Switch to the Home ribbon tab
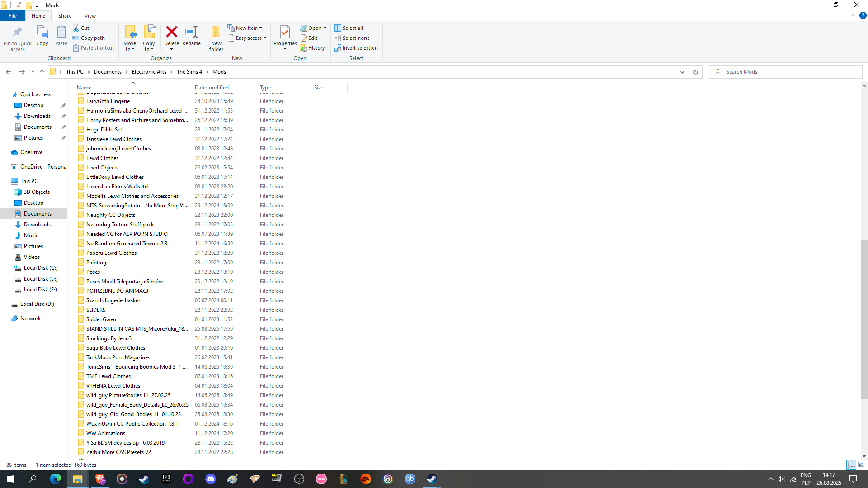 (38, 16)
